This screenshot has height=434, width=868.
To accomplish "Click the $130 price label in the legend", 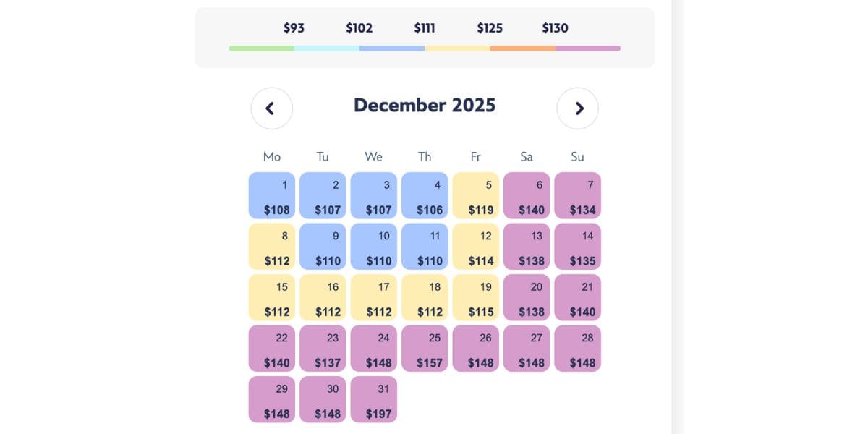I will pos(555,28).
